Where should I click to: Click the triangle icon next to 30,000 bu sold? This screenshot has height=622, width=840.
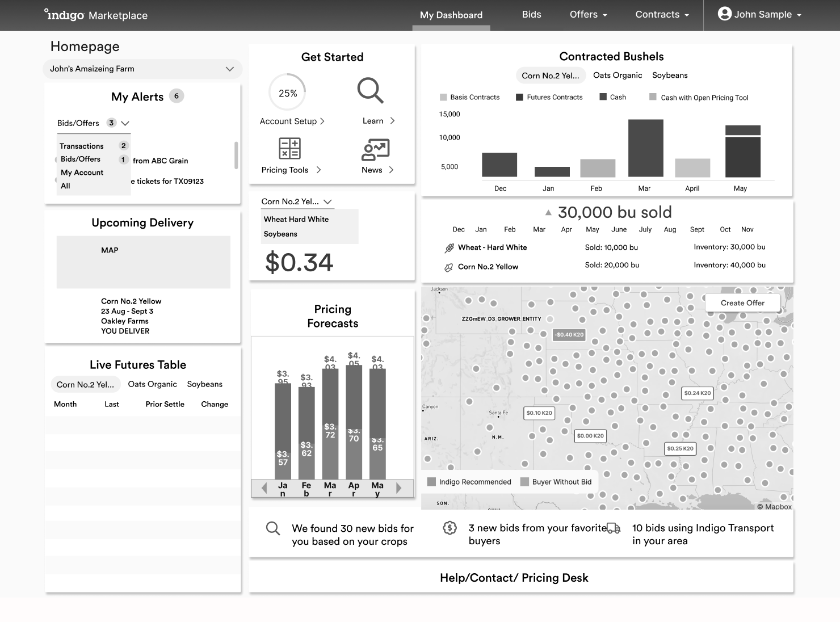point(548,212)
